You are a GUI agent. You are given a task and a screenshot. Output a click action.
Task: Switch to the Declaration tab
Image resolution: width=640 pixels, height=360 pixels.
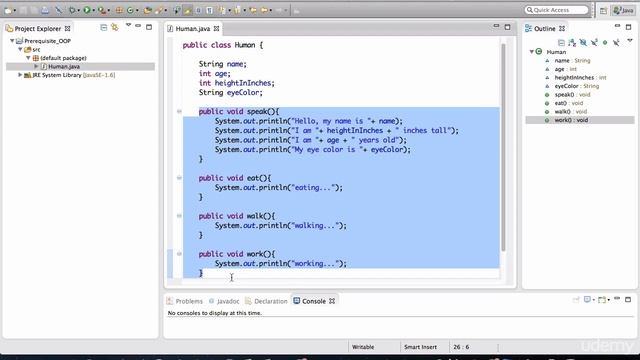(x=267, y=301)
